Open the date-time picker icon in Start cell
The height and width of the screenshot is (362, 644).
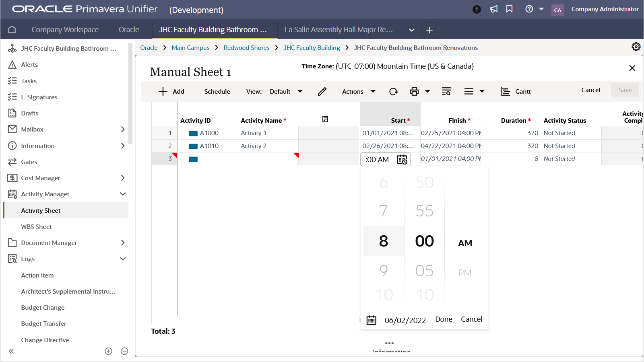point(402,160)
